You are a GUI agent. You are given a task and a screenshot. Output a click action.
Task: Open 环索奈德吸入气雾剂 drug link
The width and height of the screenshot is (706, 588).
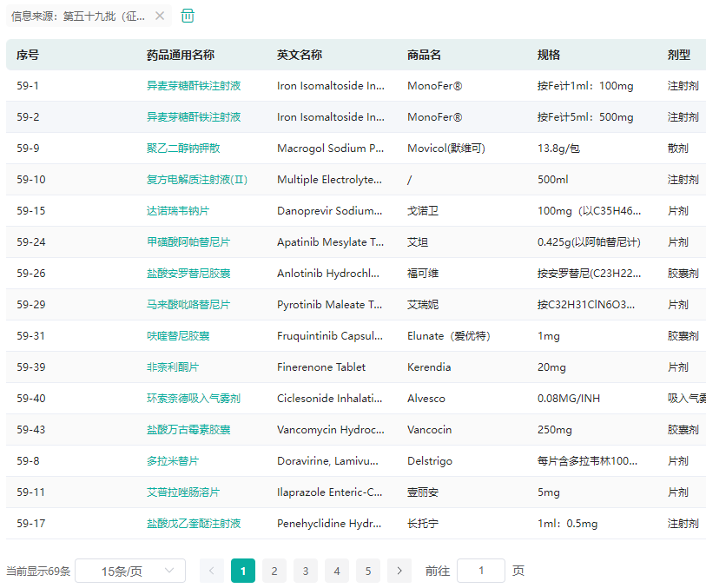[194, 399]
